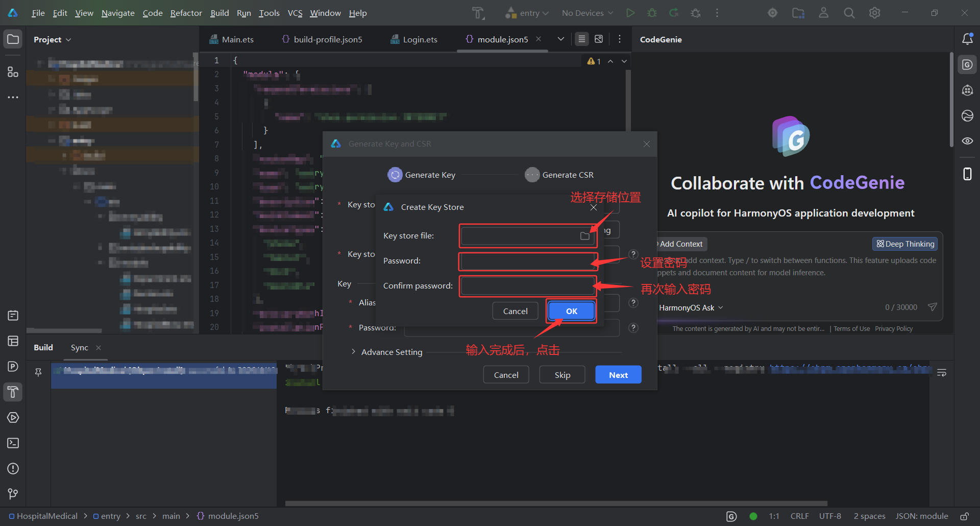Show hidden editor tabs chevron
The height and width of the screenshot is (526, 980).
click(x=561, y=39)
